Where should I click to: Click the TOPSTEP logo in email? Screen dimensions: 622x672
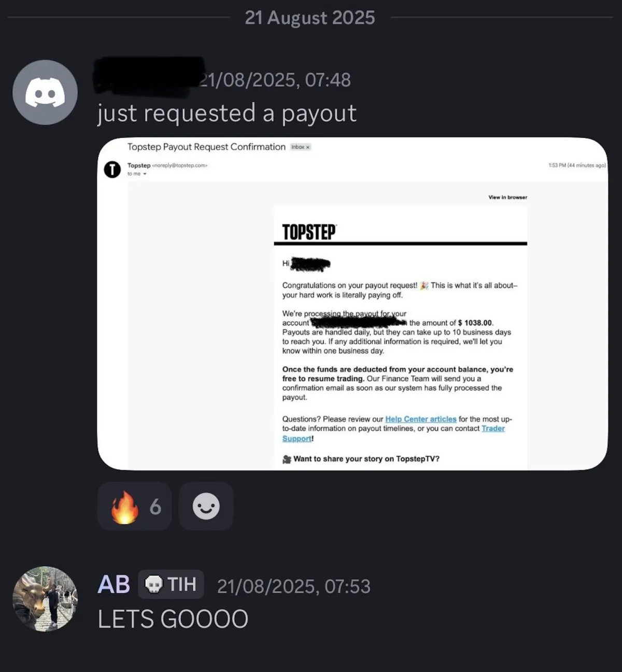pyautogui.click(x=309, y=232)
